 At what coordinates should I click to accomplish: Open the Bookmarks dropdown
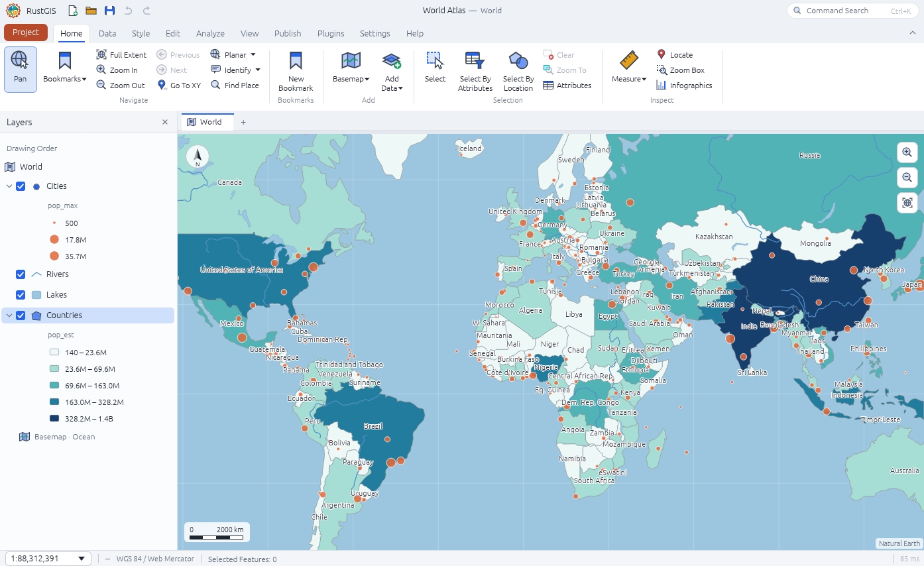[x=64, y=68]
